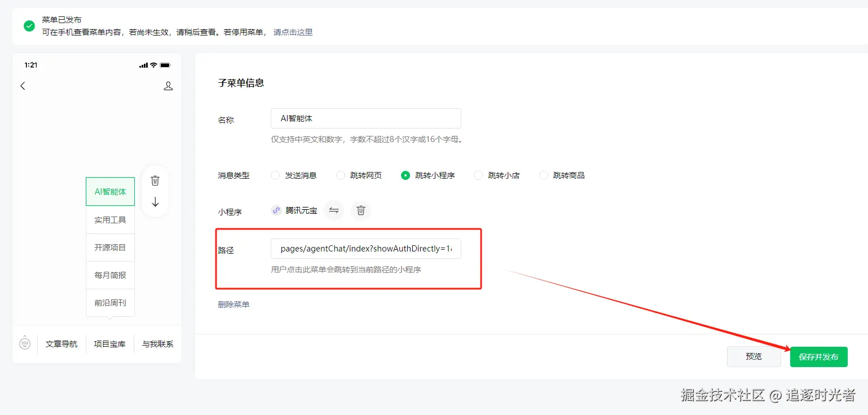Open the 文章导航 bottom menu
This screenshot has height=415, width=868.
pyautogui.click(x=61, y=344)
